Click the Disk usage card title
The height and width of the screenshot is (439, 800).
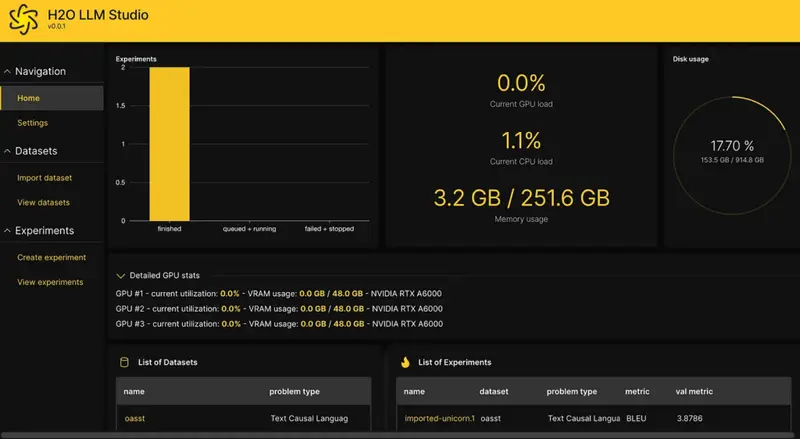(x=690, y=59)
